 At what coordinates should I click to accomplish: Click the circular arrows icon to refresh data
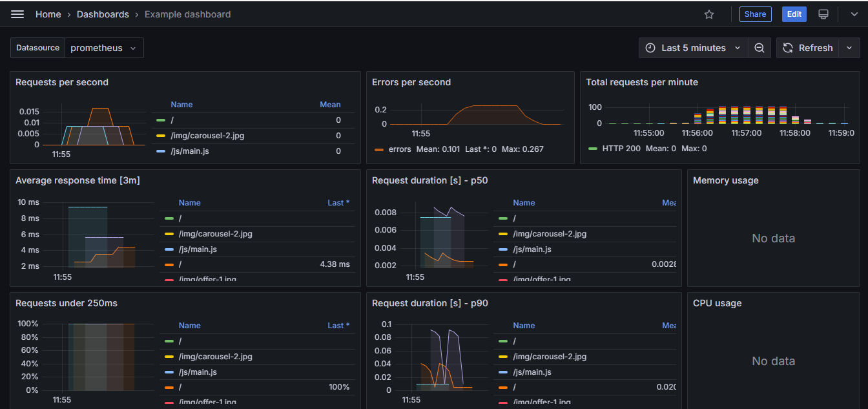[788, 47]
